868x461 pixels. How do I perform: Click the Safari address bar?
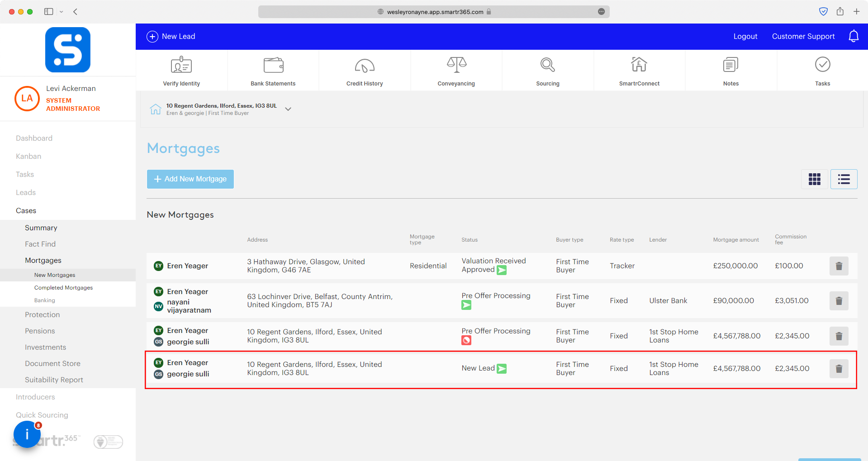point(434,12)
